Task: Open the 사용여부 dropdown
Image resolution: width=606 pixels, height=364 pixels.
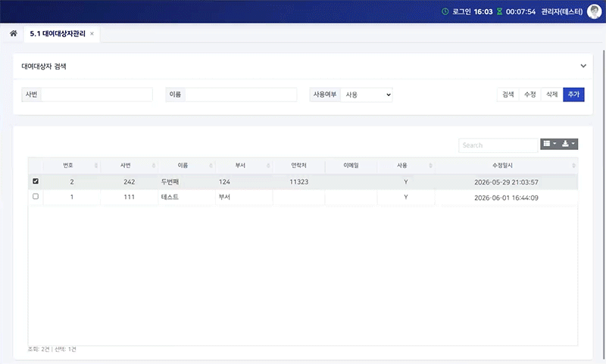Action: 367,95
